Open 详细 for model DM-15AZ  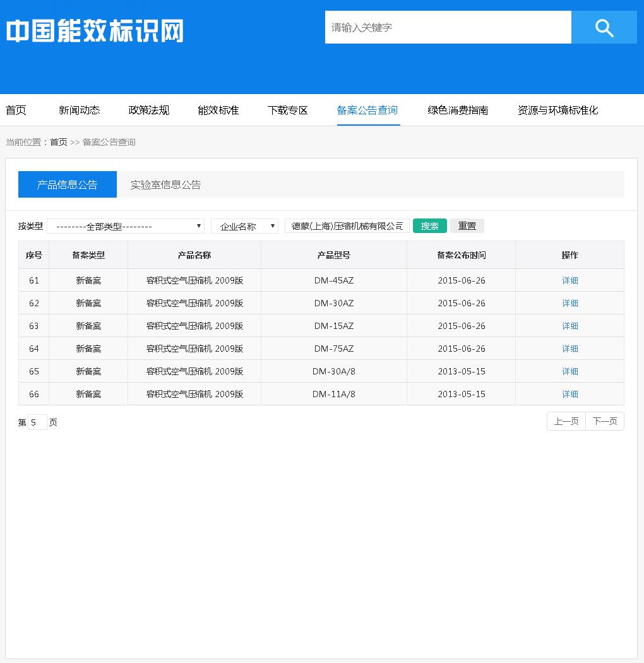pos(569,326)
